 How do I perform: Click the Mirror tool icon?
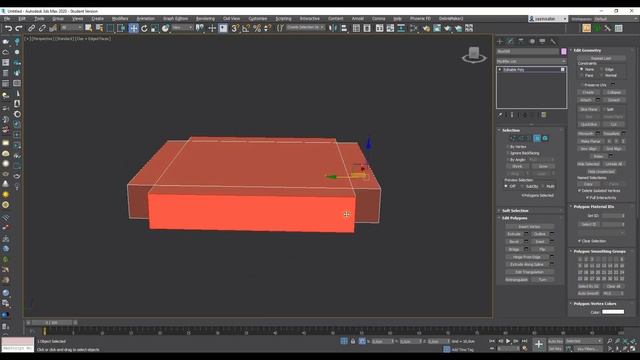(x=333, y=28)
